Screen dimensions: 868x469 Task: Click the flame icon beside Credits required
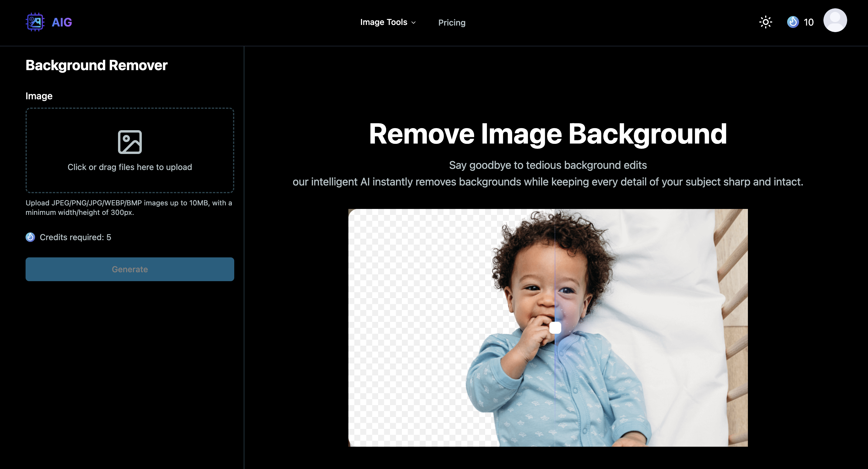coord(30,237)
